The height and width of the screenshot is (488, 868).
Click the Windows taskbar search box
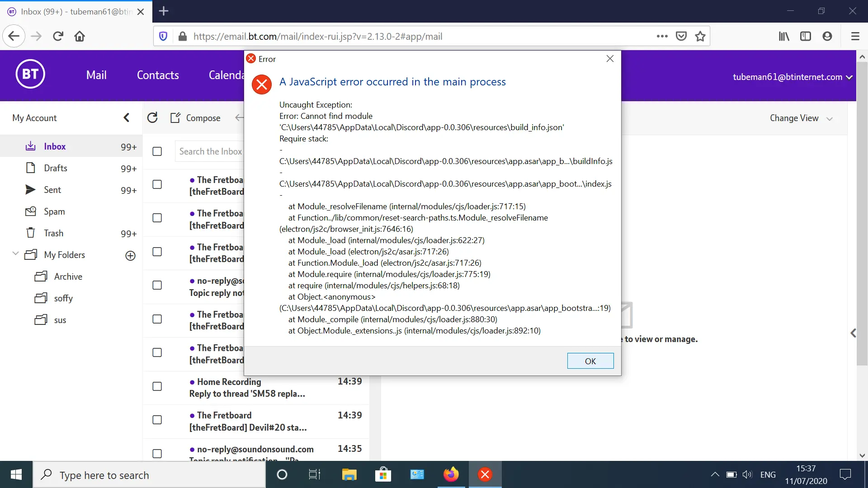point(149,475)
